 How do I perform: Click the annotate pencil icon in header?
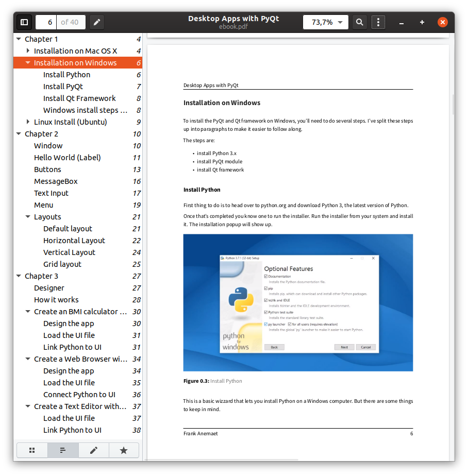(97, 22)
